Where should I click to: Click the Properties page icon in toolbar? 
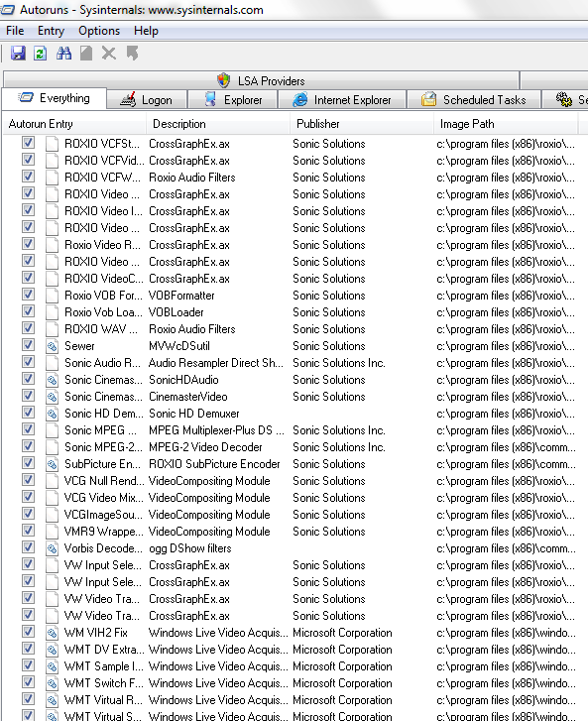(x=86, y=54)
